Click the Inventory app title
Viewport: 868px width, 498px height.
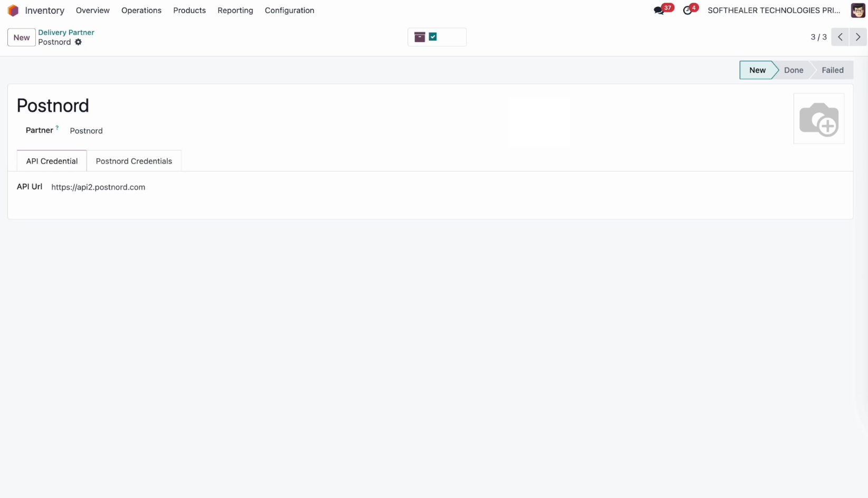tap(45, 11)
